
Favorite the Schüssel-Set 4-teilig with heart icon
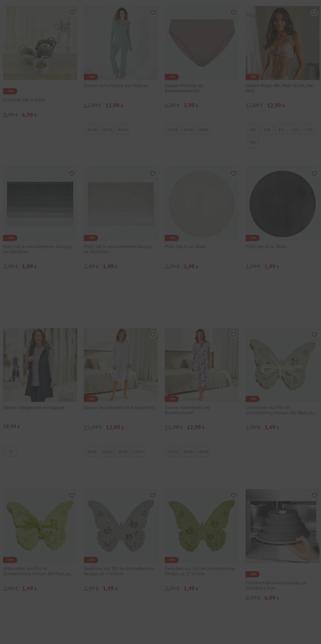point(72,13)
